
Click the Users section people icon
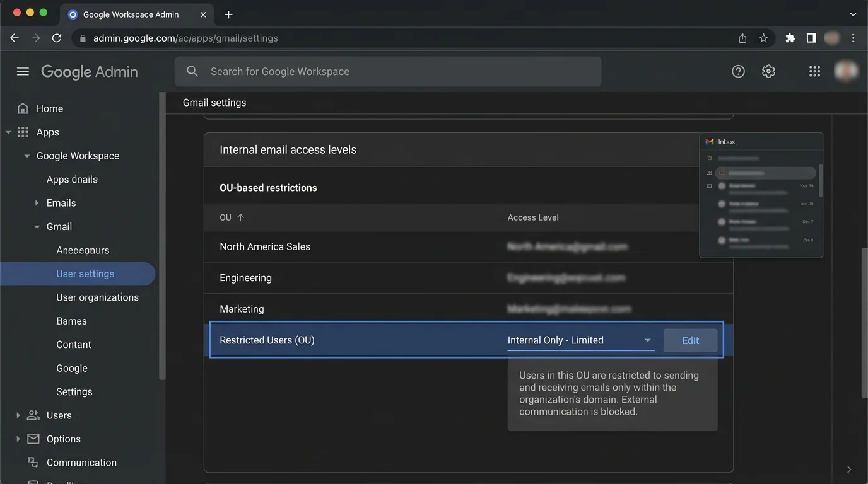(33, 415)
